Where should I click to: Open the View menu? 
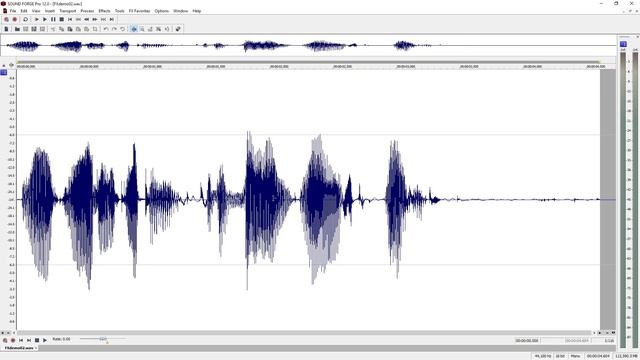tap(36, 11)
